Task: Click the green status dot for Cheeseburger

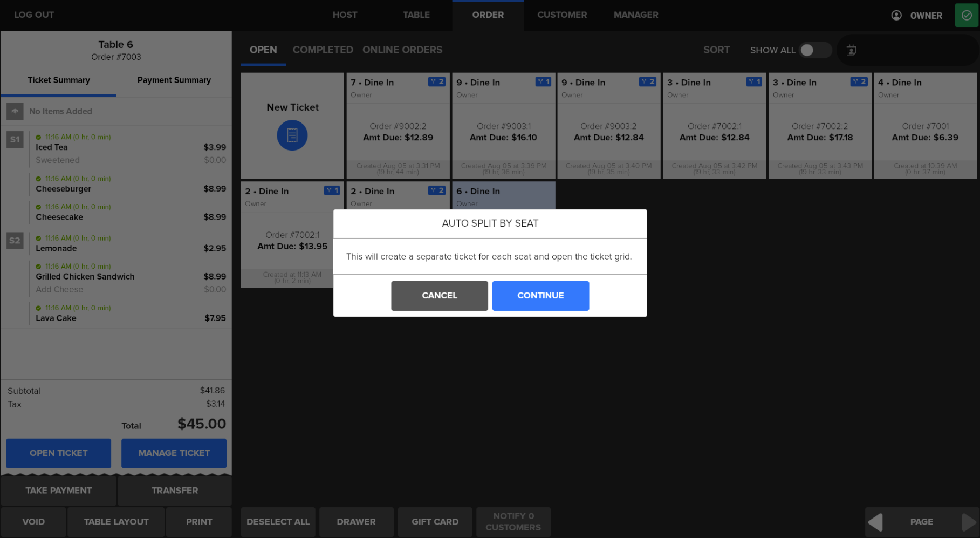Action: [x=38, y=179]
